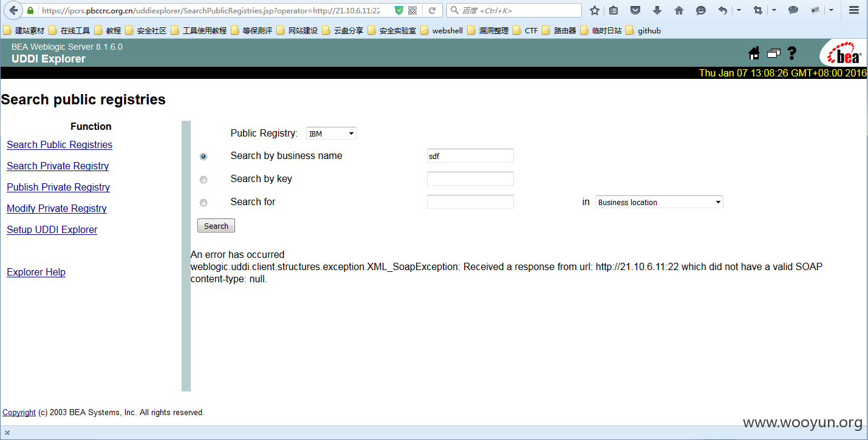
Task: Close the bottom find bar with X
Action: 7,433
